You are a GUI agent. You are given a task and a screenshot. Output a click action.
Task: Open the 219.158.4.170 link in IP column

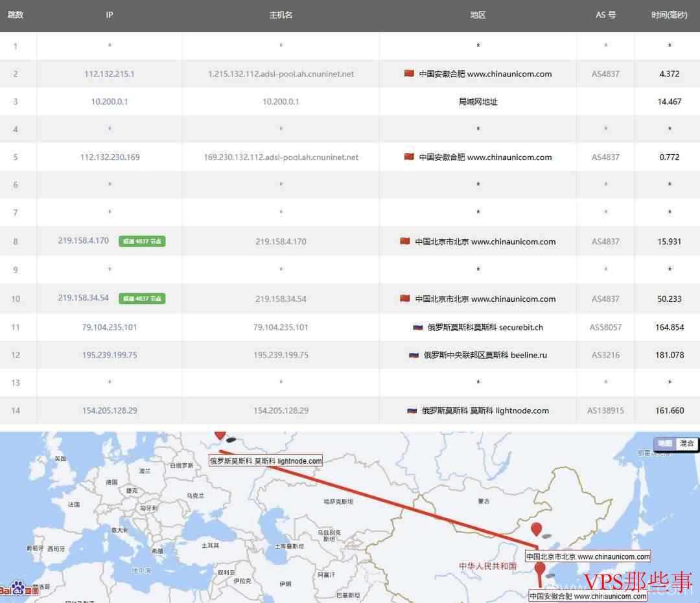pos(84,240)
